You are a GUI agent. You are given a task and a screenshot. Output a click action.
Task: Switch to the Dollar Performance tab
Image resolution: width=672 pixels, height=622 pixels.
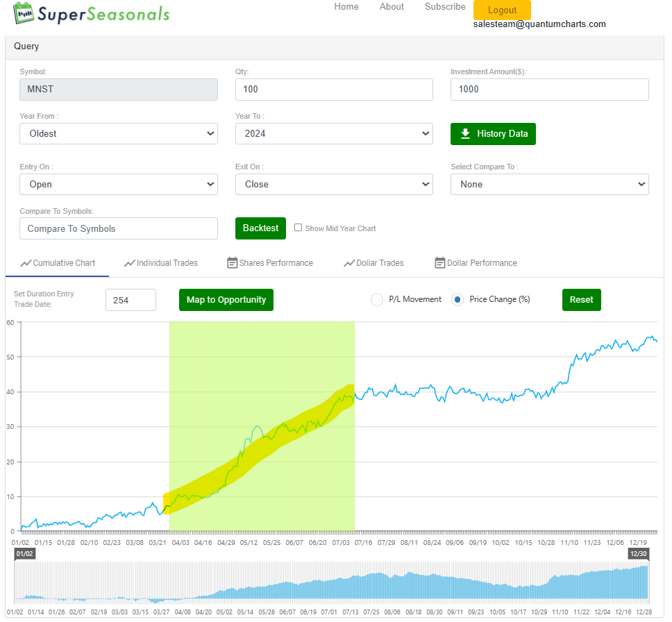[x=476, y=263]
